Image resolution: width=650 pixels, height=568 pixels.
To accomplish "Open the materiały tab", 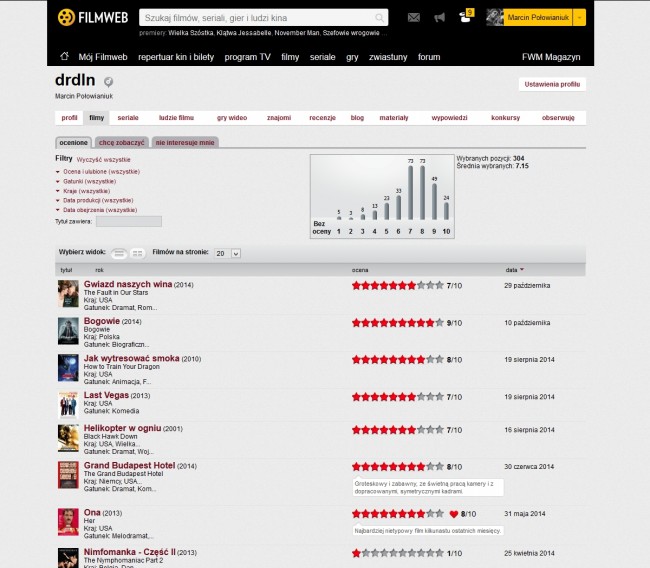I will [394, 118].
